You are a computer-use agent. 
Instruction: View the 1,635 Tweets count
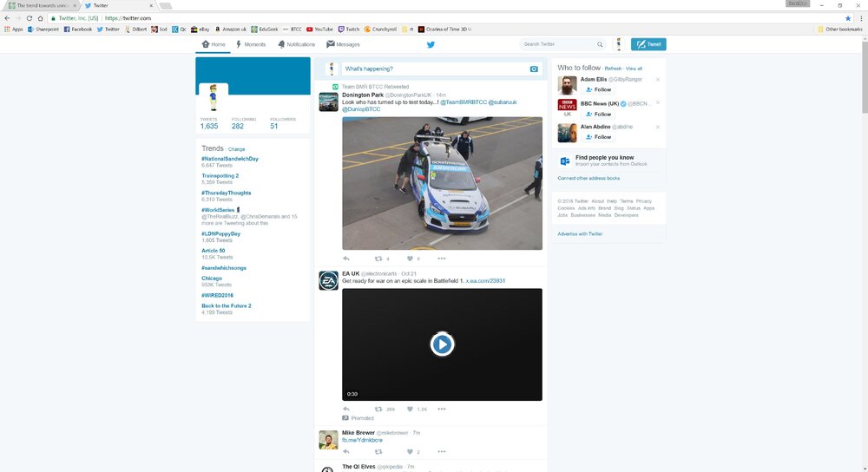click(208, 123)
